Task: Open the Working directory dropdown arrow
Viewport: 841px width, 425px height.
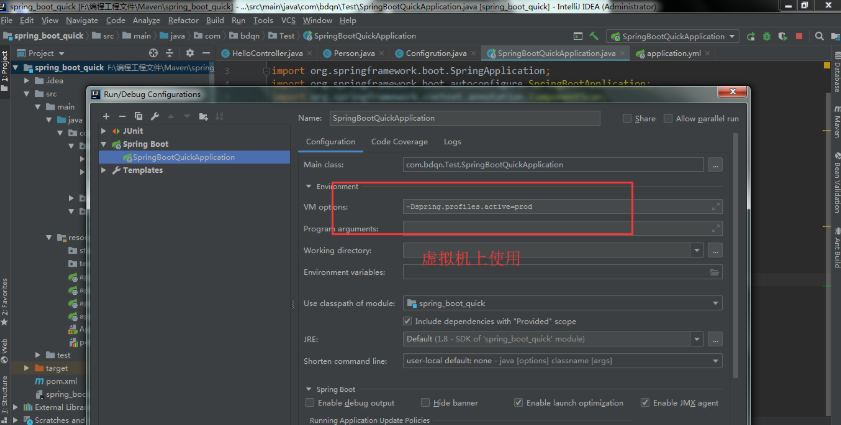Action: coord(697,251)
